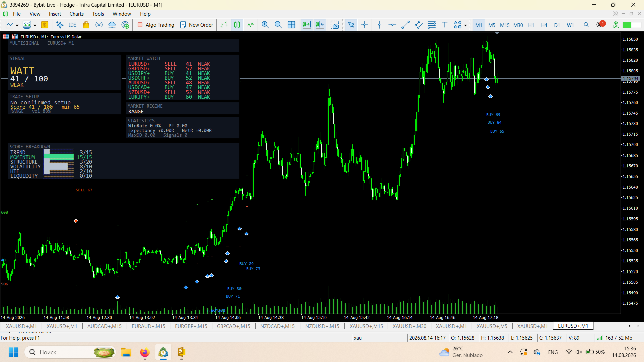Switch to M1 timeframe

click(x=479, y=25)
